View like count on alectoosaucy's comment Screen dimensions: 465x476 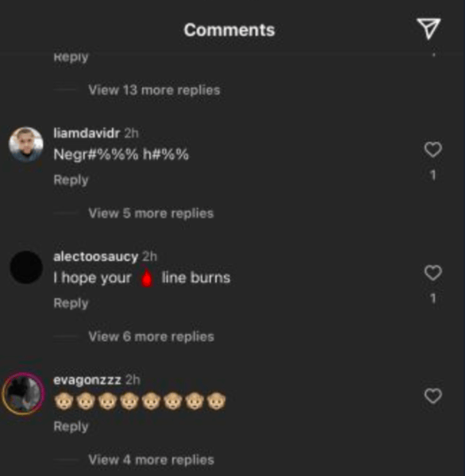coord(432,298)
